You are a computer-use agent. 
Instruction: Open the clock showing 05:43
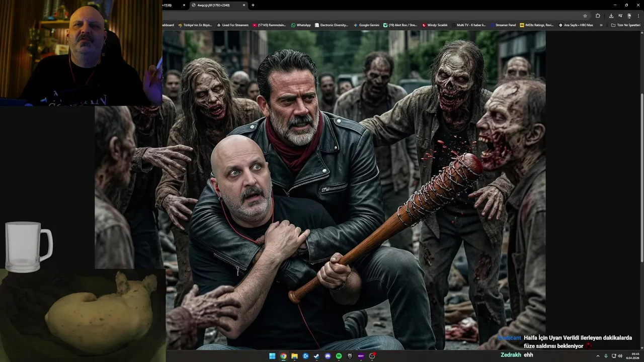(x=632, y=356)
